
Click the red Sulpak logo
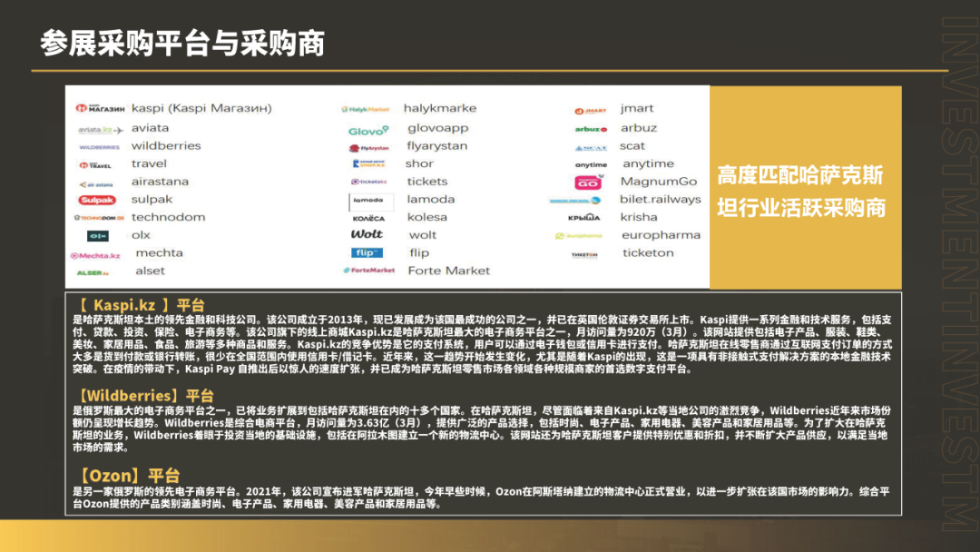point(97,200)
